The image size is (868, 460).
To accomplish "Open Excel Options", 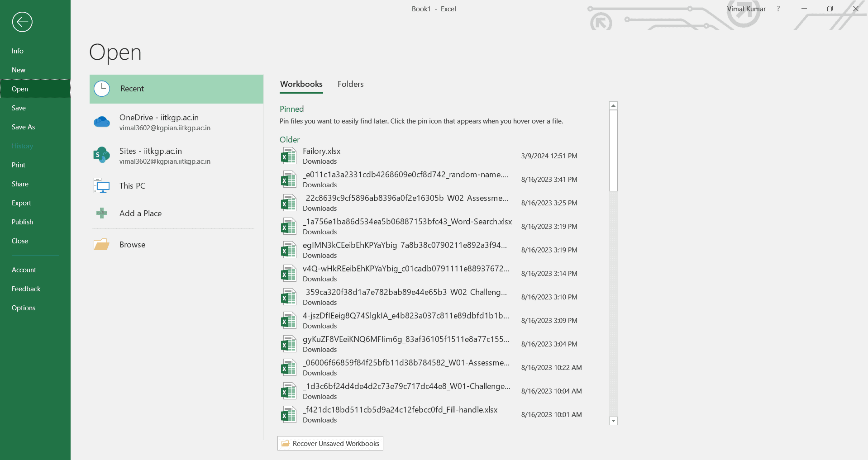I will [24, 308].
